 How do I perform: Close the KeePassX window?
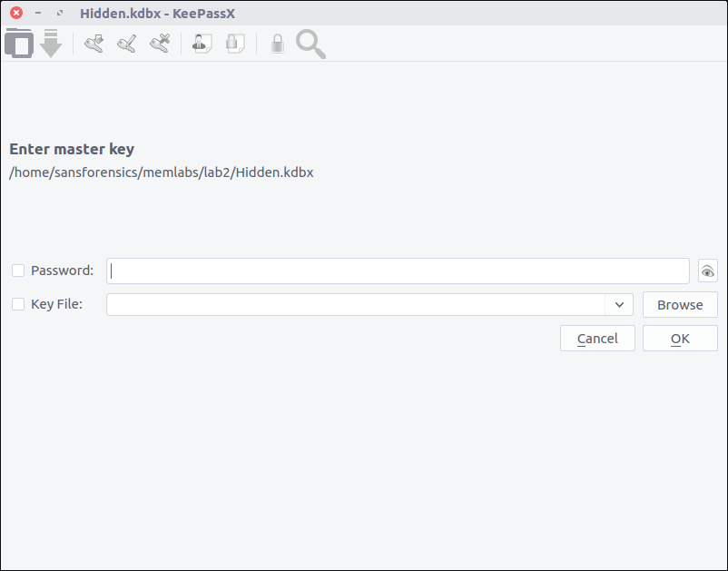16,14
